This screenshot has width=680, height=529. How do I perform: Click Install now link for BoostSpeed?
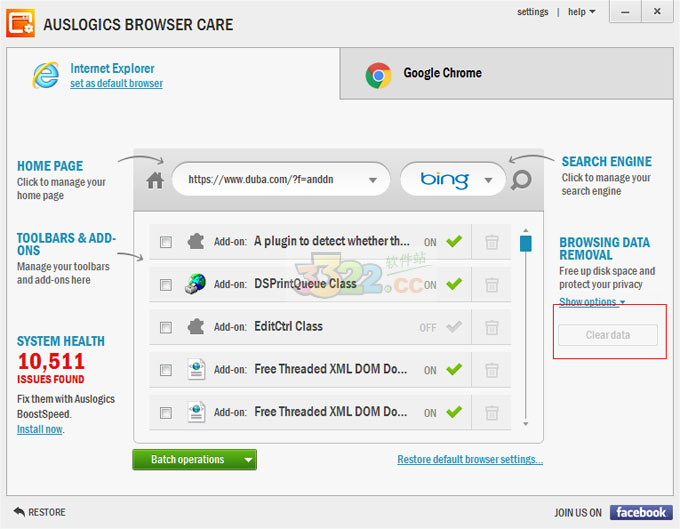point(40,429)
